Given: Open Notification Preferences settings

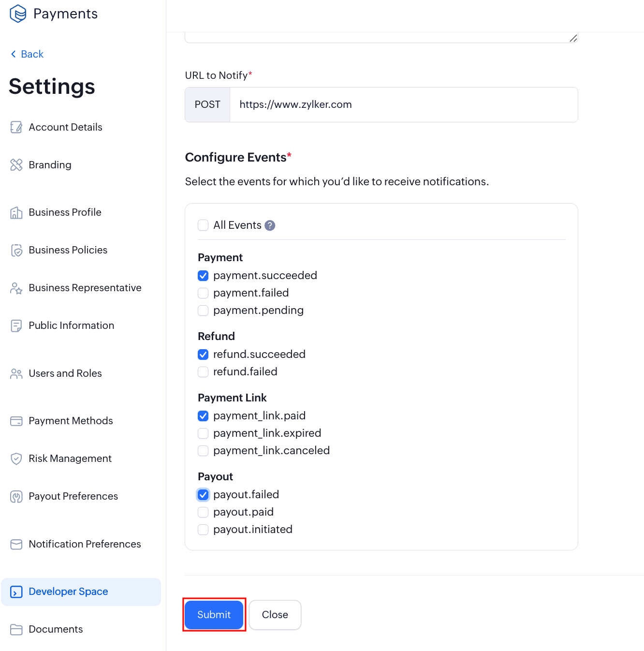Looking at the screenshot, I should pyautogui.click(x=85, y=544).
